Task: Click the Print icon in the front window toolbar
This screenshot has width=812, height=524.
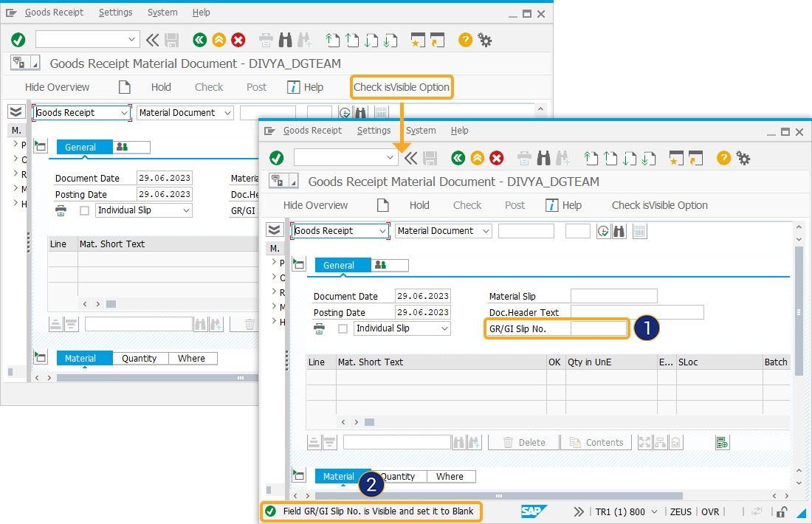Action: coord(524,158)
